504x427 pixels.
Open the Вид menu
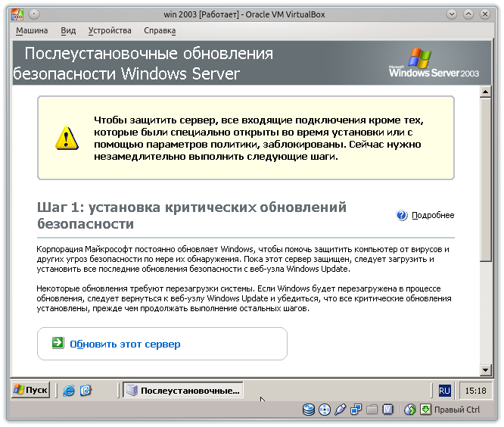coord(68,30)
